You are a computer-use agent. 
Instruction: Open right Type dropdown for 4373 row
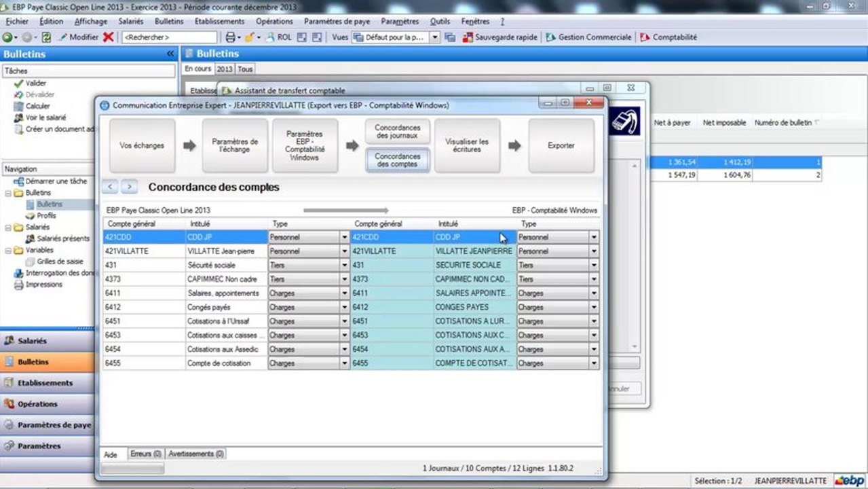pyautogui.click(x=594, y=279)
